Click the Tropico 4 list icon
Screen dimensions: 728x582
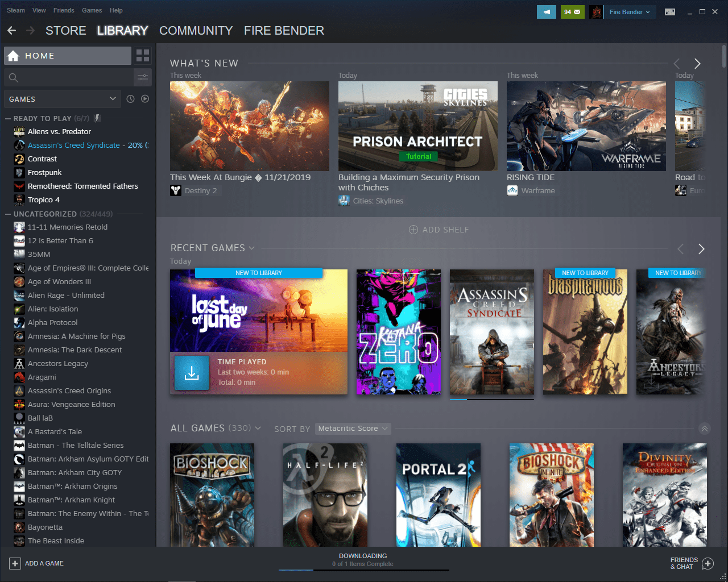point(19,199)
